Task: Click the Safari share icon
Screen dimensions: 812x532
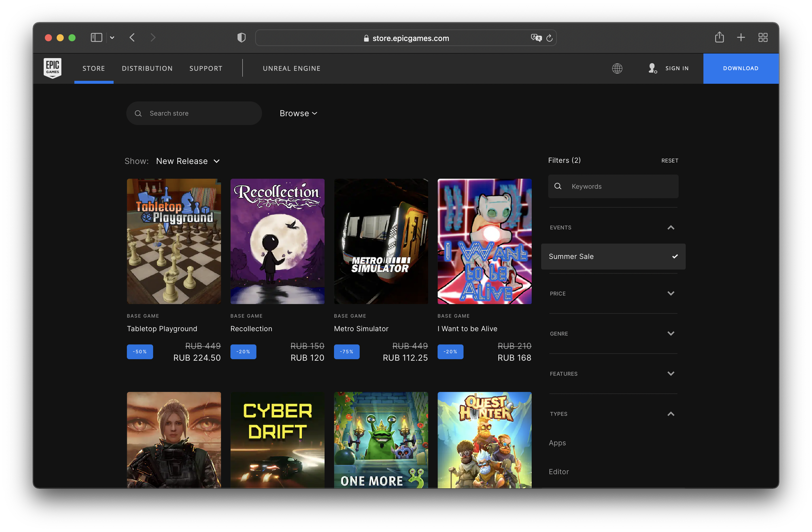Action: click(x=719, y=37)
